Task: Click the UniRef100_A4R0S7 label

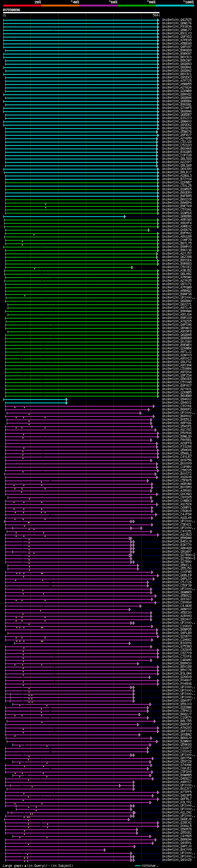Action: tap(177, 782)
